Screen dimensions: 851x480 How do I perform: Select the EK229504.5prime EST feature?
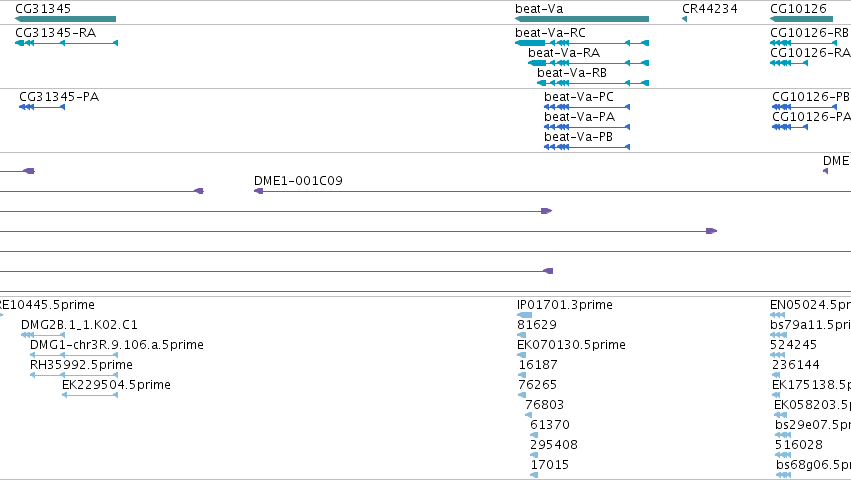coord(90,395)
